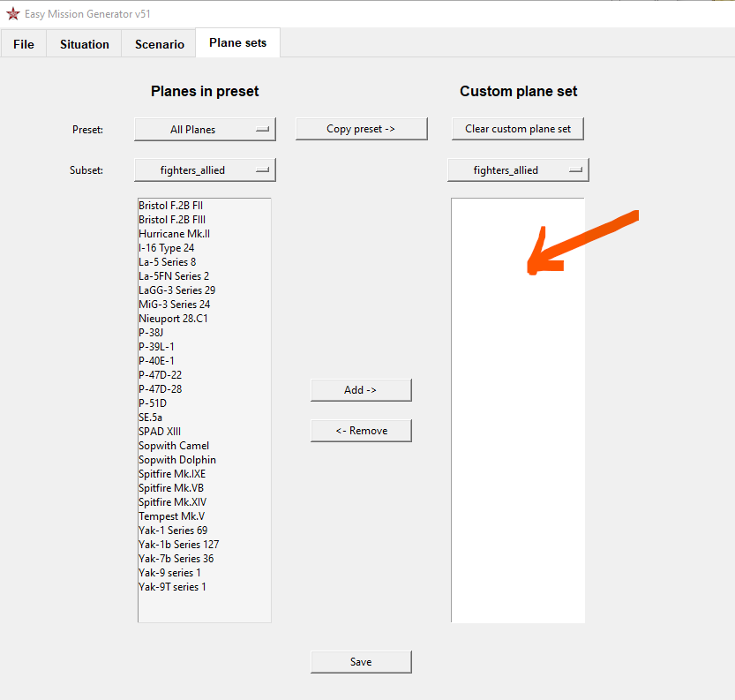This screenshot has height=700, width=735.
Task: Switch to the Situation tab
Action: (85, 44)
